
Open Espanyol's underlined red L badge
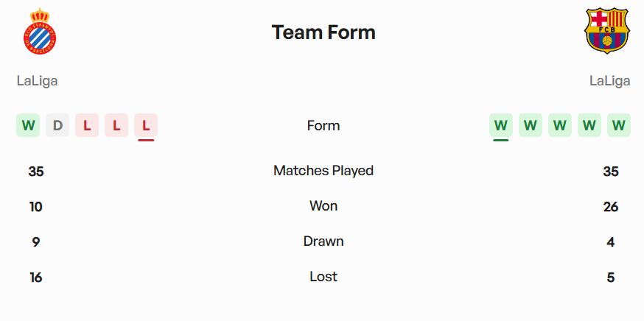pyautogui.click(x=146, y=125)
